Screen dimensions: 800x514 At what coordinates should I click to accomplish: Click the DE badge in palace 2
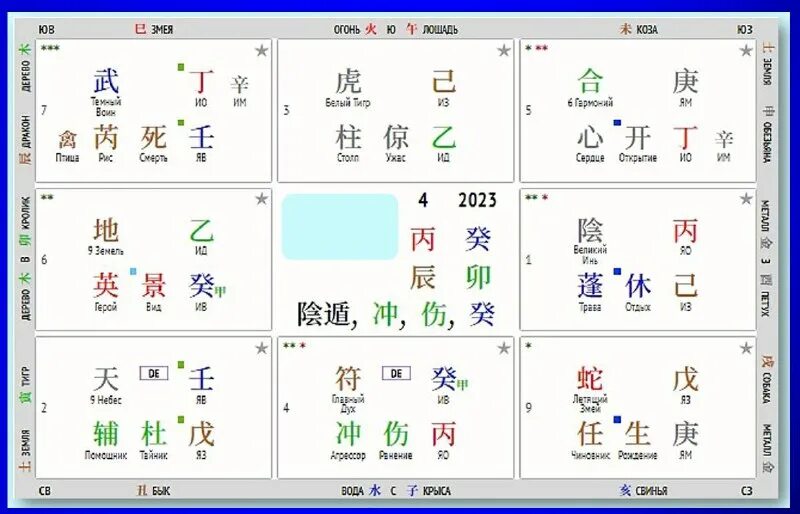pos(154,374)
